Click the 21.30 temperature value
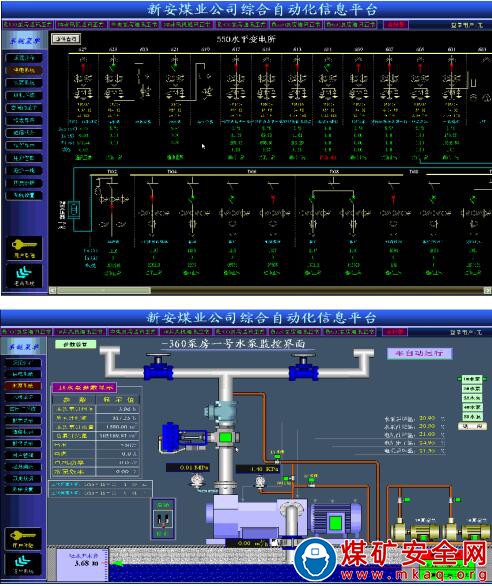Image resolution: width=492 pixels, height=586 pixels. [x=427, y=451]
